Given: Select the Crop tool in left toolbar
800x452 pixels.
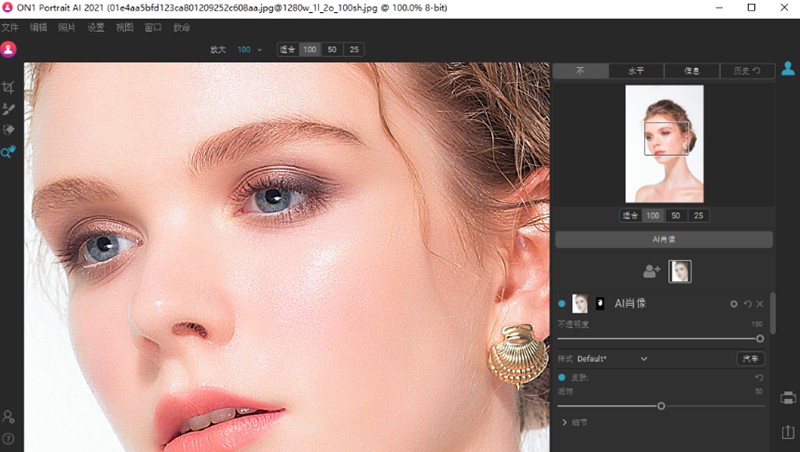Looking at the screenshot, I should click(8, 88).
